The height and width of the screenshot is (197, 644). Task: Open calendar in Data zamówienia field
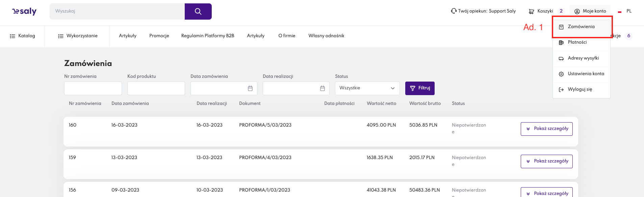250,88
